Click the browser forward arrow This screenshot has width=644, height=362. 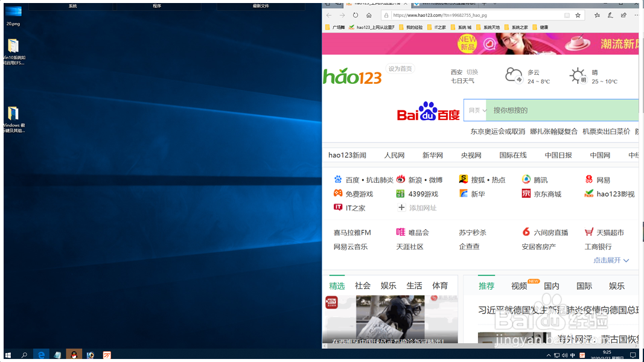click(342, 15)
